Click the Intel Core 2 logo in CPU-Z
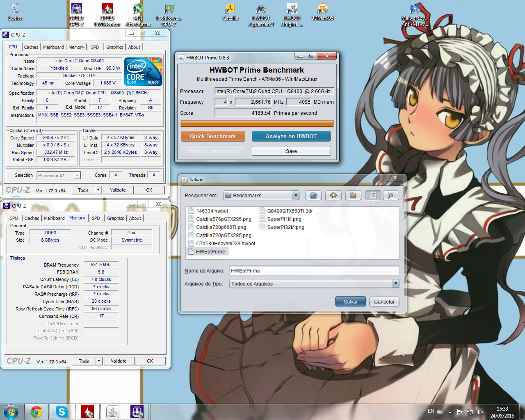Screen dimensions: 525x420 click(x=144, y=72)
